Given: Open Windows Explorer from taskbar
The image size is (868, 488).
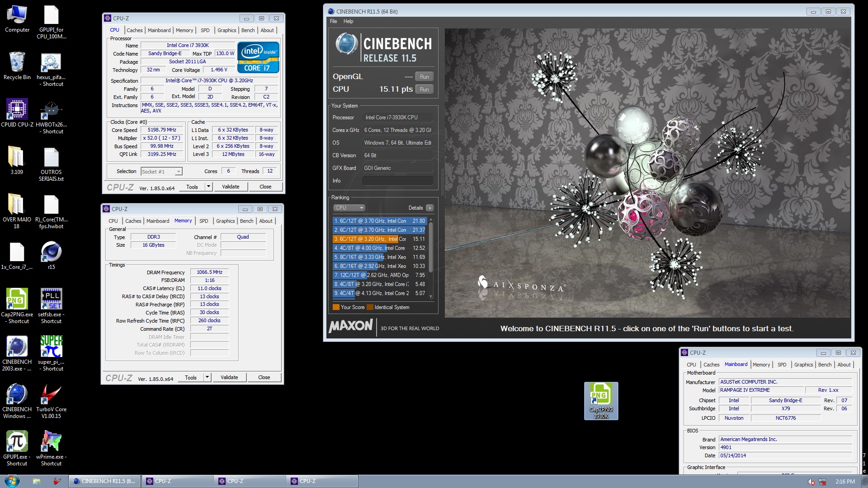Looking at the screenshot, I should tap(37, 481).
